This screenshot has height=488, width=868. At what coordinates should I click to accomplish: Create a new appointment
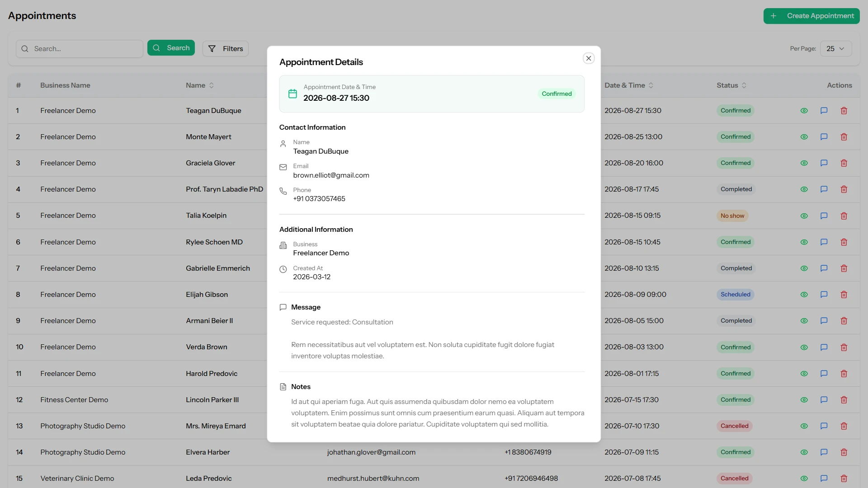pos(811,16)
